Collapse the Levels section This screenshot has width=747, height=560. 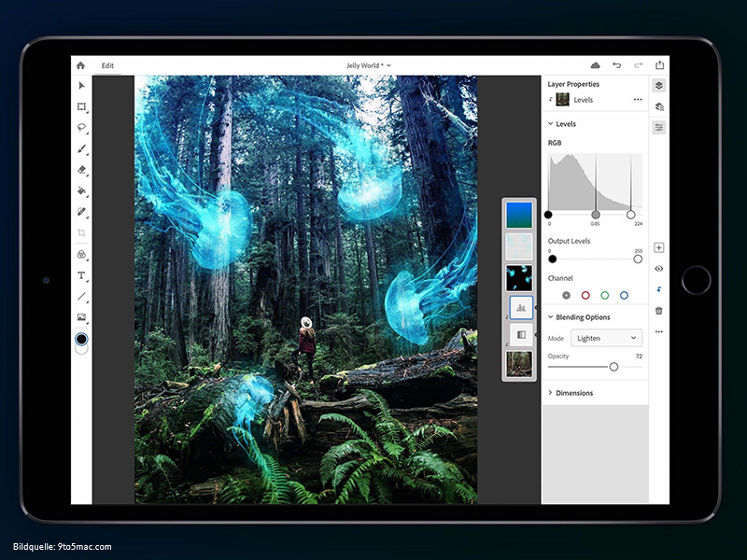[x=550, y=123]
